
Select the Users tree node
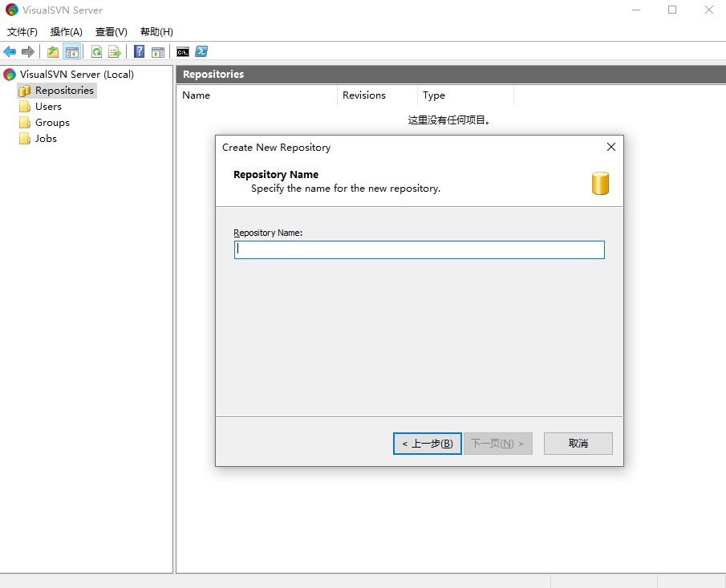click(48, 107)
